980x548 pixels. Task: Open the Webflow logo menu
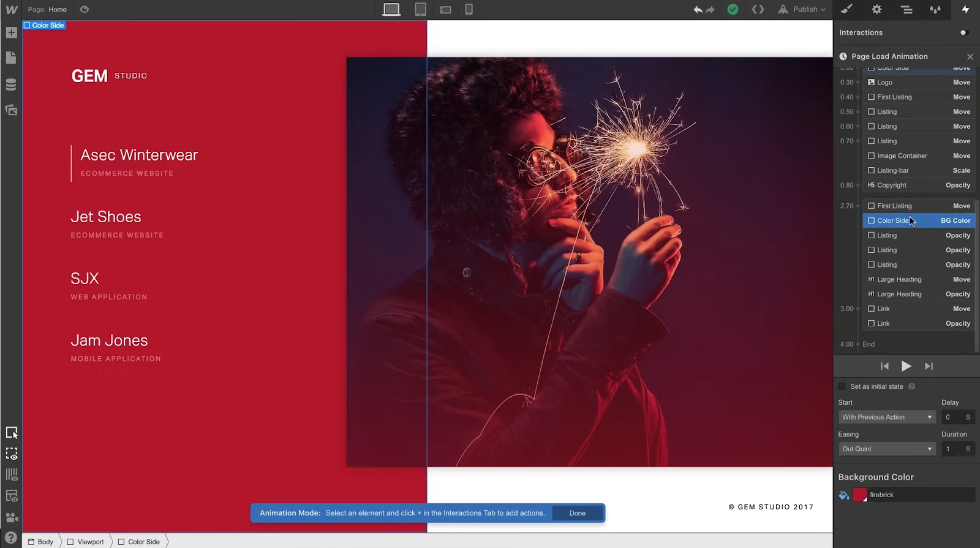coord(11,10)
